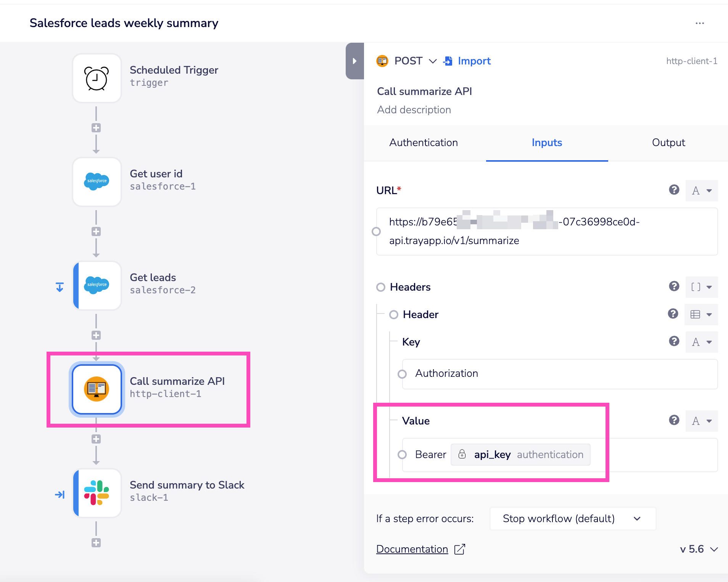Click the Import icon next to POST
Viewport: 728px width, 582px height.
pos(448,61)
